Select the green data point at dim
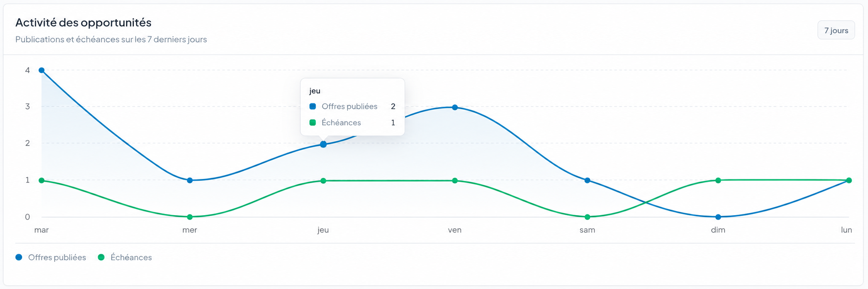Screen dimensions: 868x289 718,180
